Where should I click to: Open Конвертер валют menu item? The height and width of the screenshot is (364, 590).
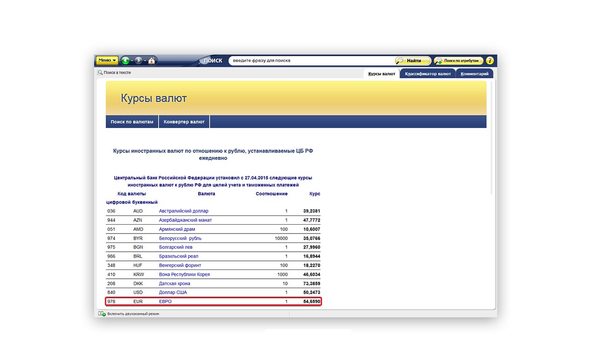(184, 122)
